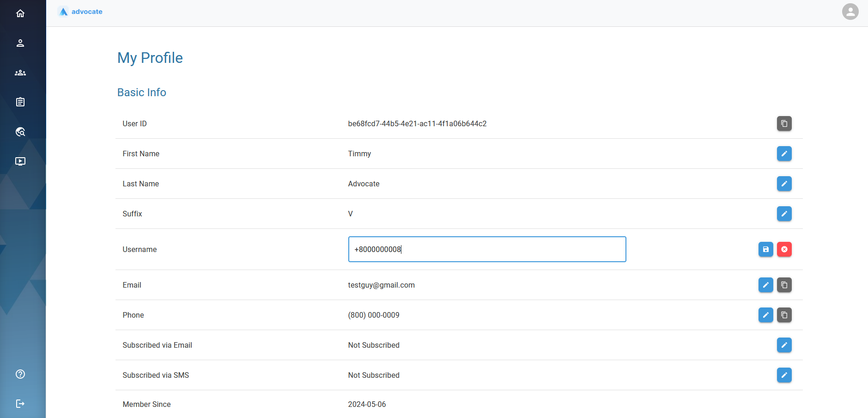Open the help question mark icon
The width and height of the screenshot is (868, 418).
tap(20, 374)
